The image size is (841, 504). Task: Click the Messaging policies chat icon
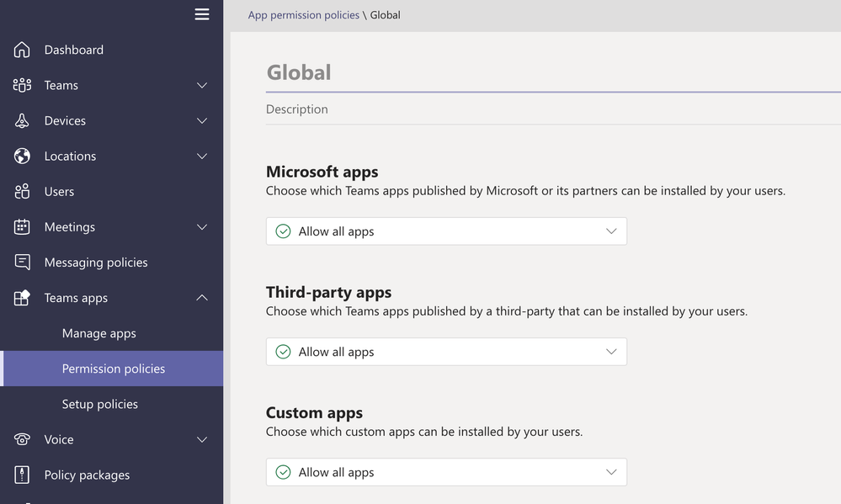pyautogui.click(x=22, y=263)
